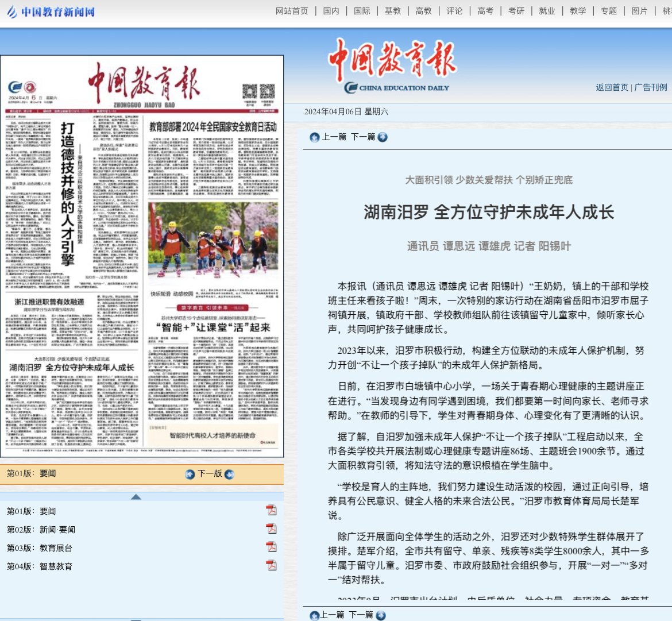Click the right arrow icon after 下一版
672x621 pixels.
click(x=229, y=474)
